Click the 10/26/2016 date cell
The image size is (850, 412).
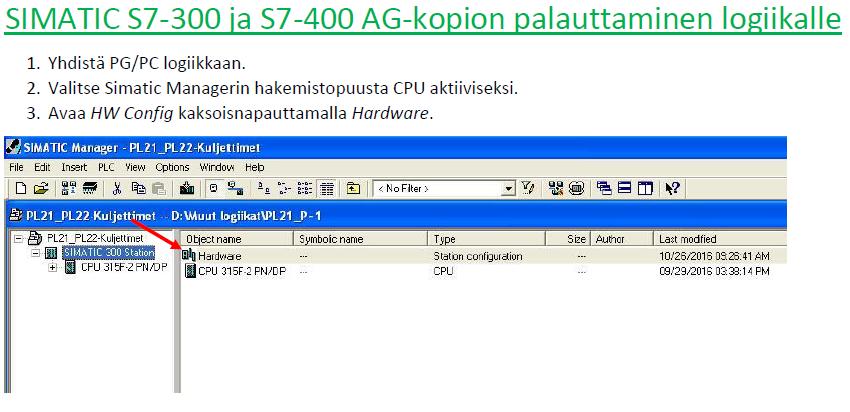pos(714,256)
